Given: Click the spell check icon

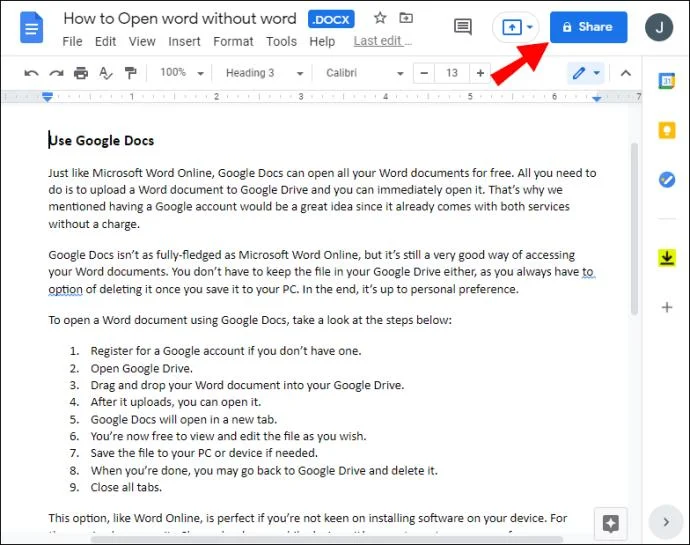Looking at the screenshot, I should pos(106,73).
